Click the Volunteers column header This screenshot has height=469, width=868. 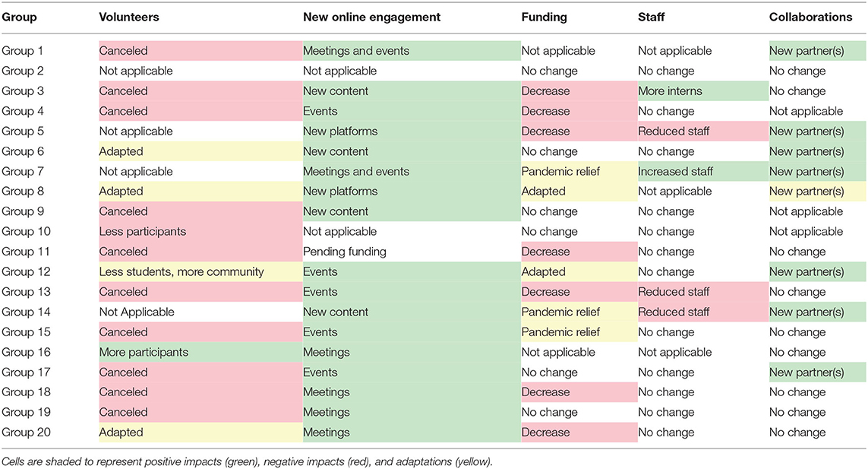point(129,17)
